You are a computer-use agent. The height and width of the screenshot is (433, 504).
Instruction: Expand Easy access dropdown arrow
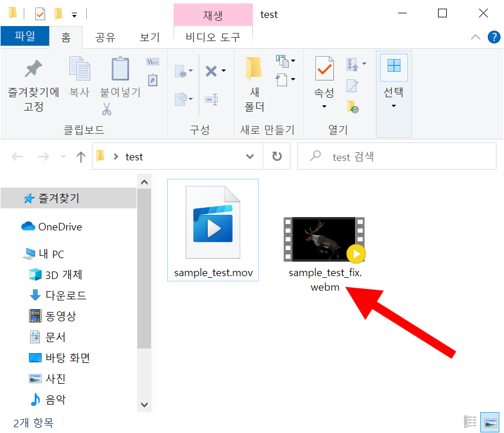coord(293,79)
